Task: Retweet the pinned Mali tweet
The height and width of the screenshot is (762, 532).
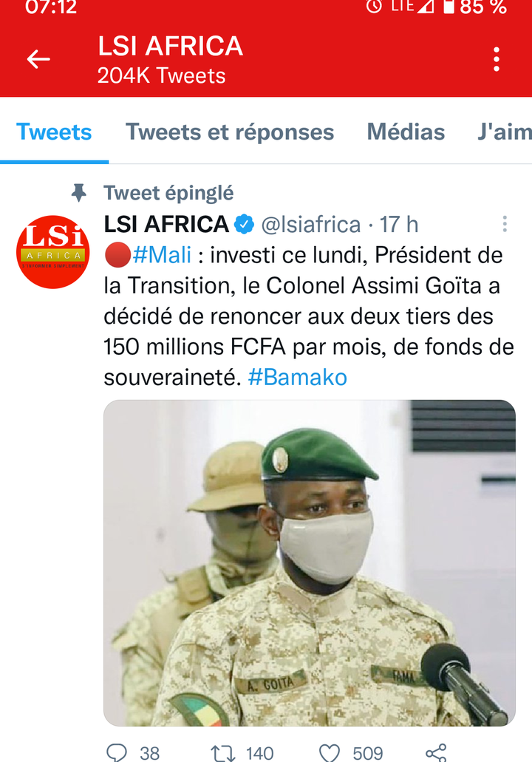Action: point(223,753)
